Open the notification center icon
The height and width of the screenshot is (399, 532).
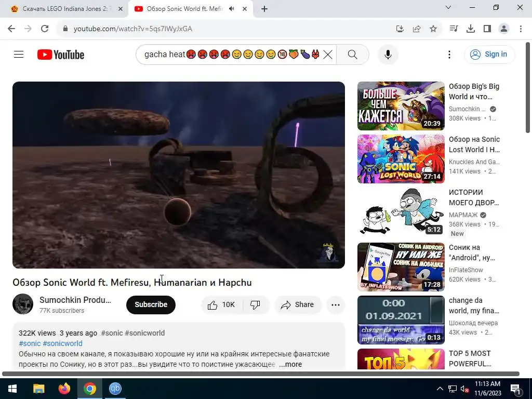pyautogui.click(x=515, y=389)
